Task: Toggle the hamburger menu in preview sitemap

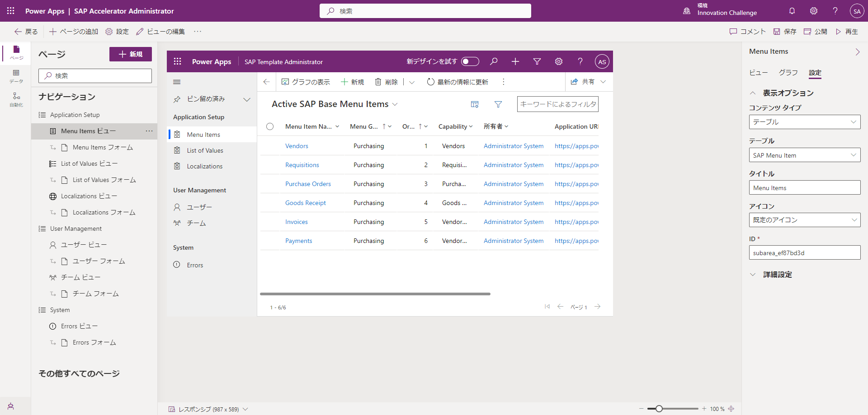Action: click(177, 82)
